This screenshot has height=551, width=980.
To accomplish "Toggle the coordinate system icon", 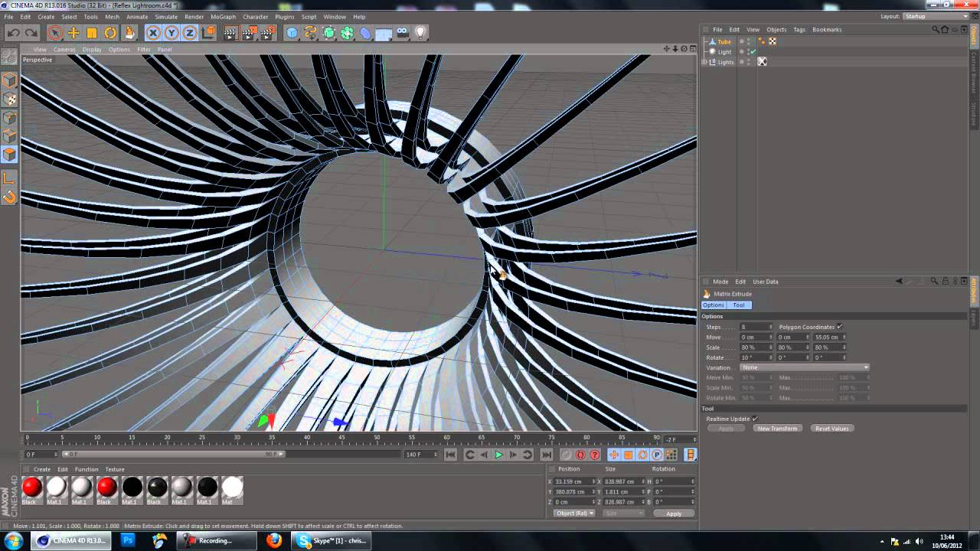I will point(208,33).
